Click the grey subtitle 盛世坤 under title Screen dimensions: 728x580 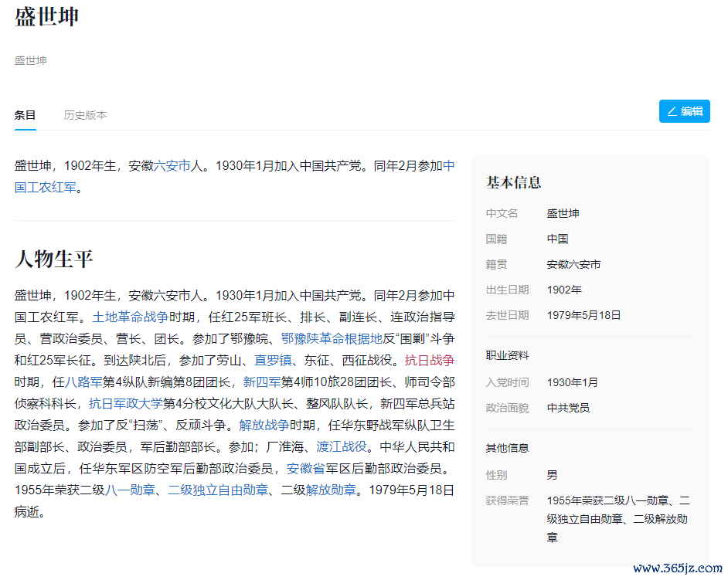pos(31,60)
